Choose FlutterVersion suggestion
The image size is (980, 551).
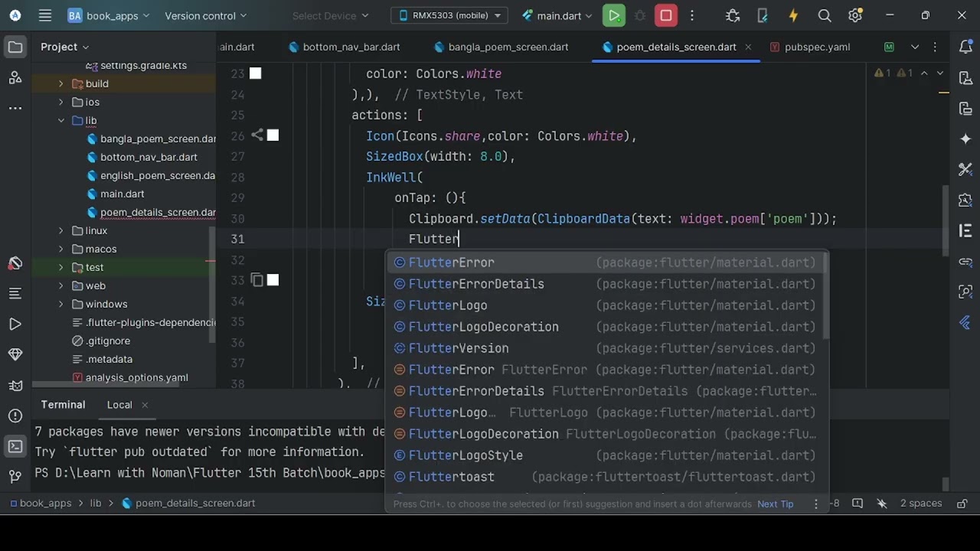606,348
